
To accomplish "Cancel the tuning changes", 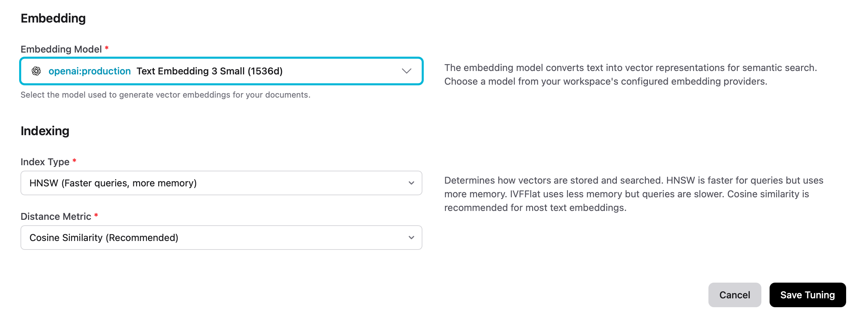I will (x=735, y=295).
